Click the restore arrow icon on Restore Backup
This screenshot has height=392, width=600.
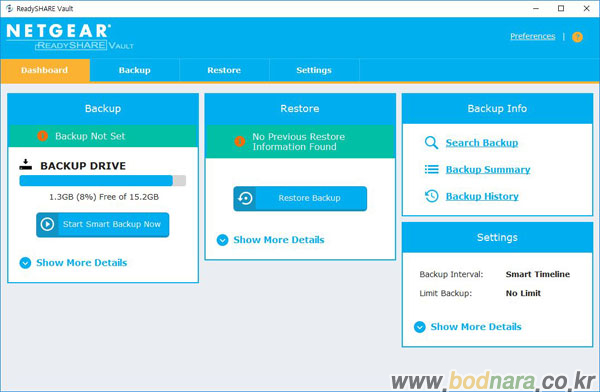[245, 198]
